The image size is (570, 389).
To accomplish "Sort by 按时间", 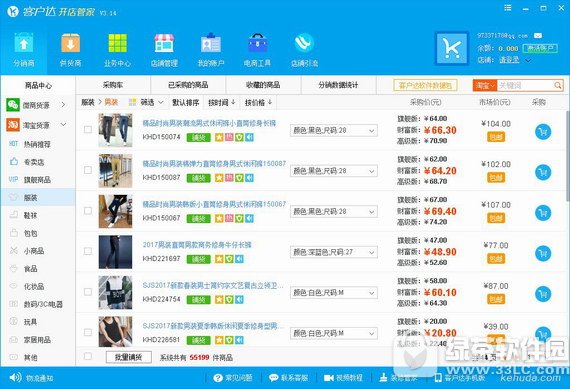I will click(x=222, y=103).
